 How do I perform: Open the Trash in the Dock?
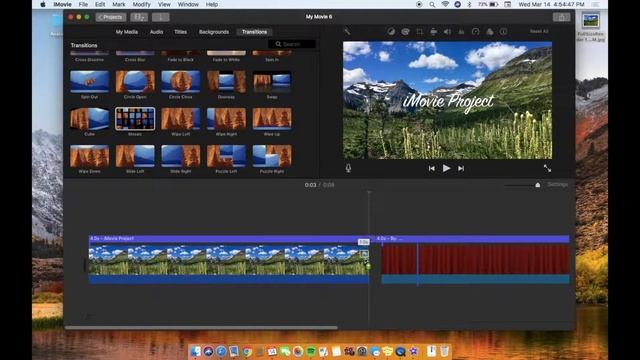(444, 351)
